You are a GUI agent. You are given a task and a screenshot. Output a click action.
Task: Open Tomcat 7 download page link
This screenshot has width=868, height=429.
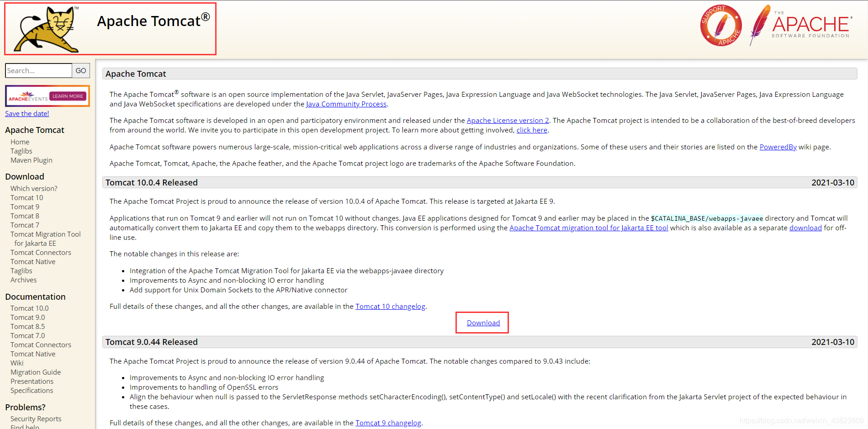point(25,225)
